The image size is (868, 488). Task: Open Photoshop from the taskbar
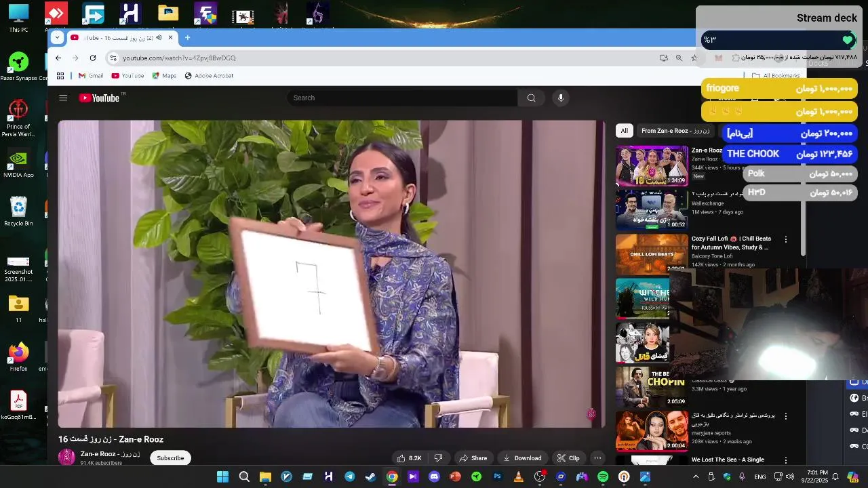coord(497,477)
